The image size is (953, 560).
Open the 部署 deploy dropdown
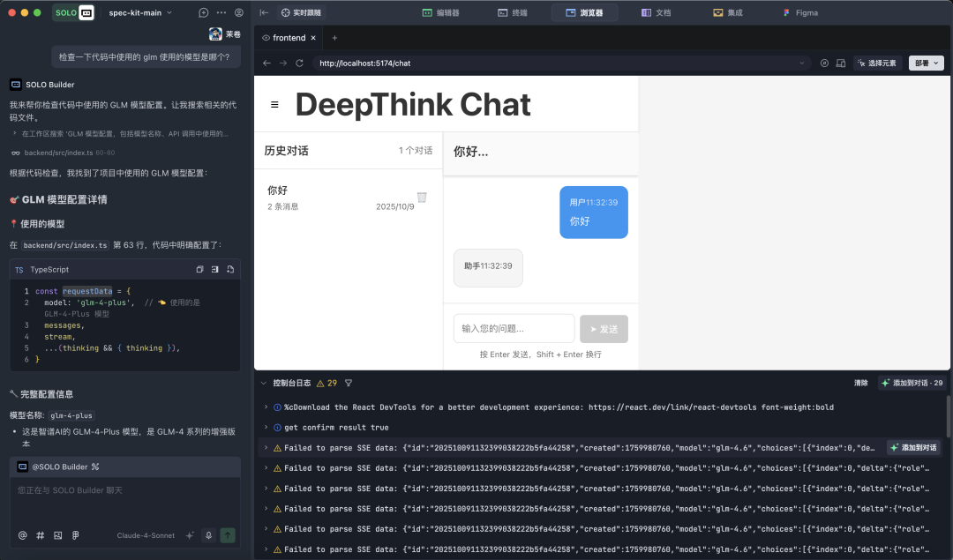click(x=927, y=63)
